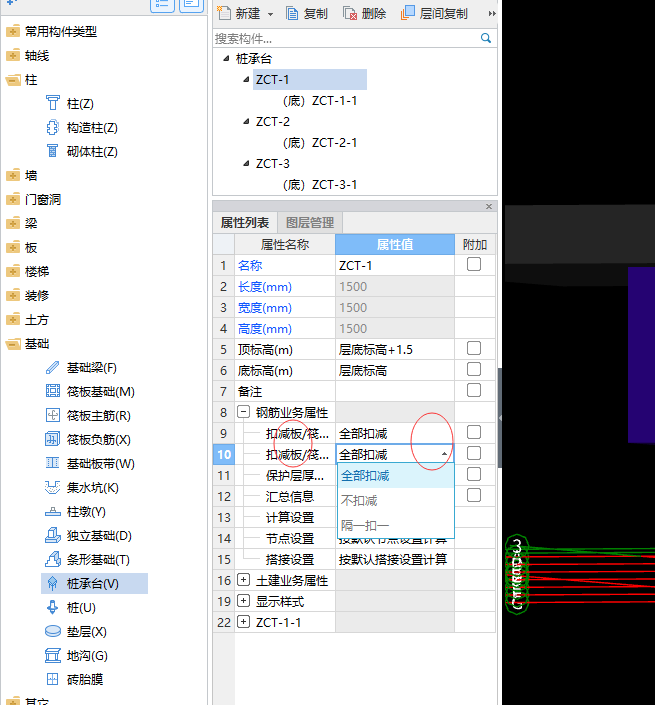Select the 基础梁(F) icon
Screen dimensions: 655x705
click(x=53, y=367)
